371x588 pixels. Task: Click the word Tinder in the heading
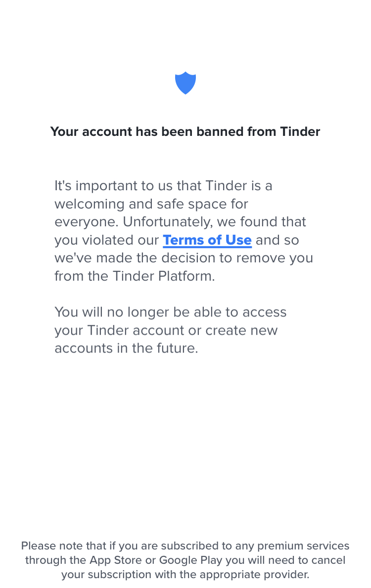coord(300,131)
